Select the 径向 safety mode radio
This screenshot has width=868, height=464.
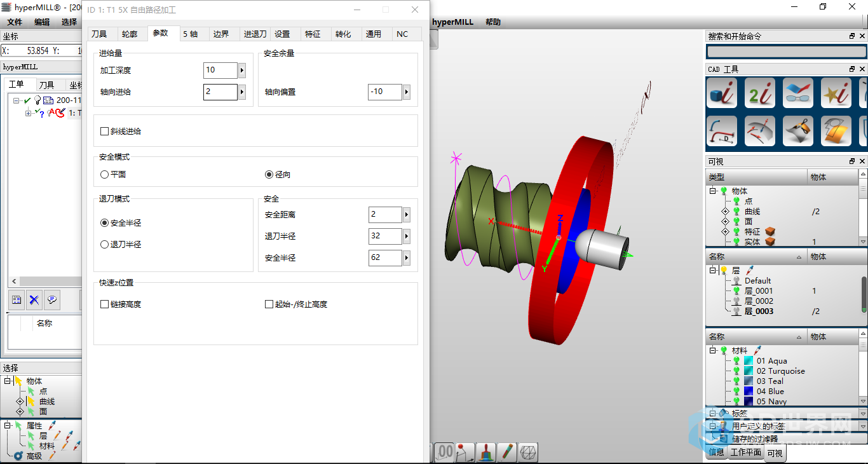tap(269, 174)
